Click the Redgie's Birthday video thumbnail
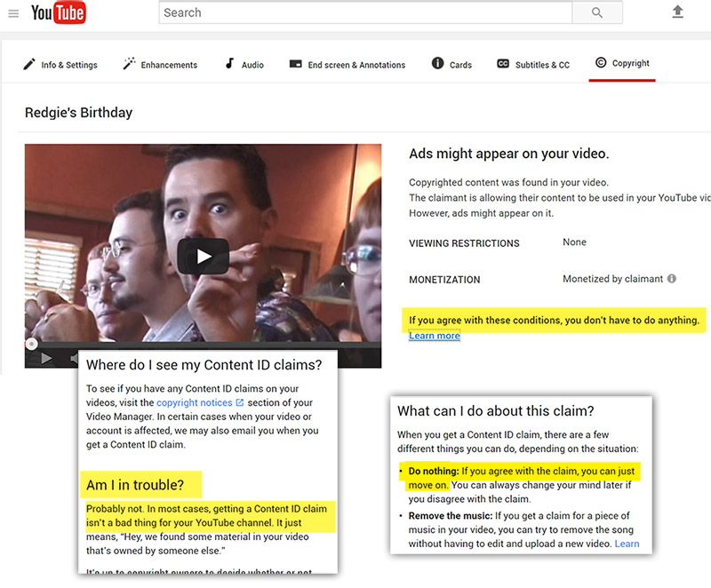Viewport: 711px width, 588px height. click(204, 256)
